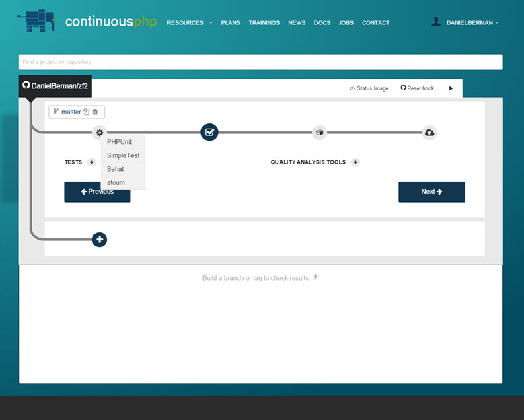The width and height of the screenshot is (524, 420).
Task: Click the plus icon next to TESTS
Action: (91, 162)
